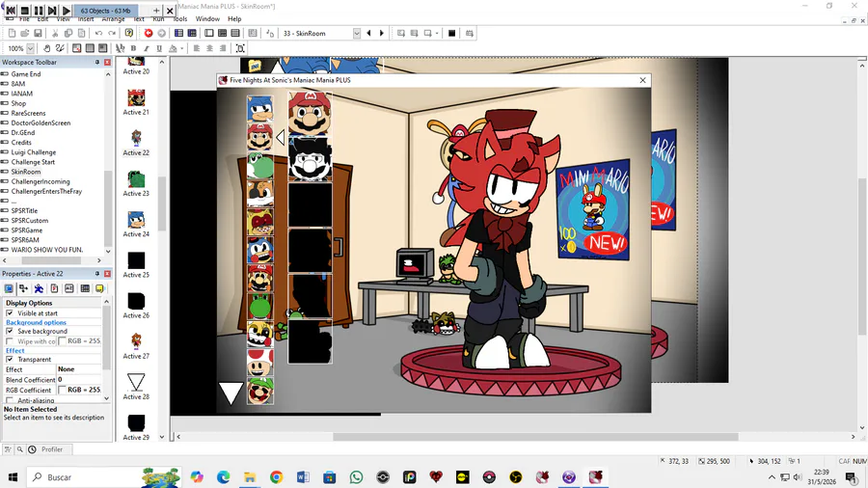Click the black square toolbar icon

[451, 33]
